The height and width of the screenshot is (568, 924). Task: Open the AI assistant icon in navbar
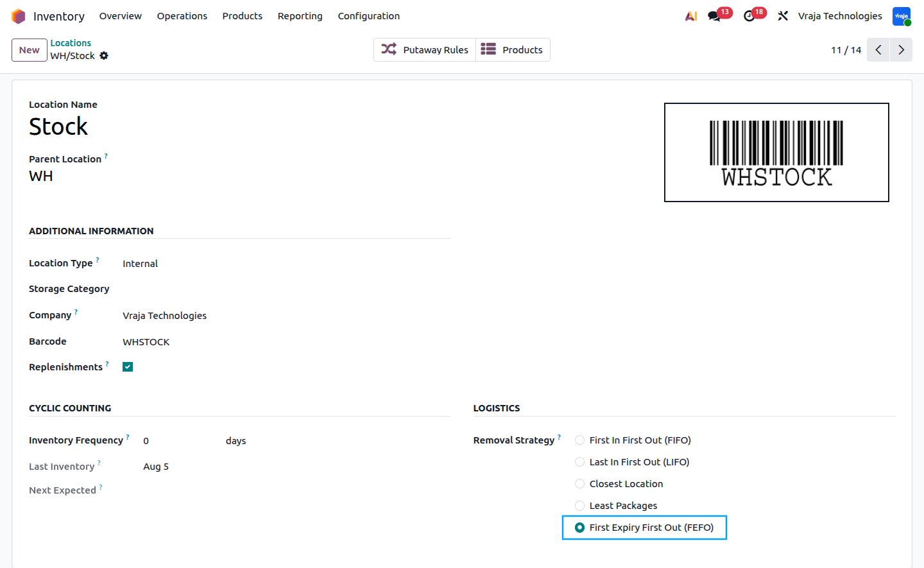691,16
